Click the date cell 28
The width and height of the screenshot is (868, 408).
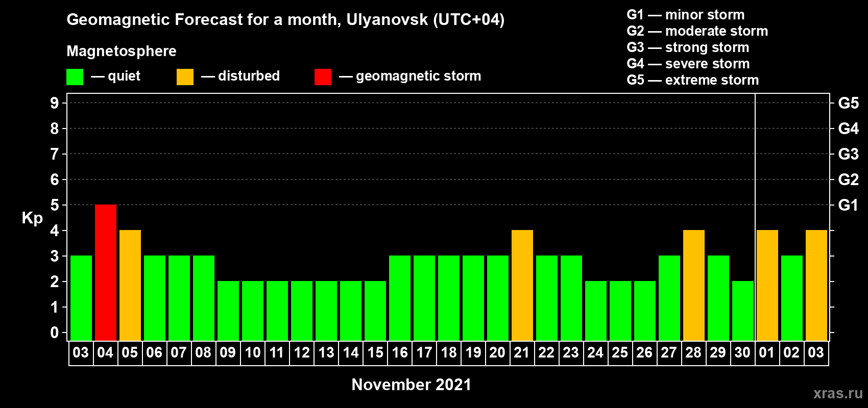[x=694, y=353]
